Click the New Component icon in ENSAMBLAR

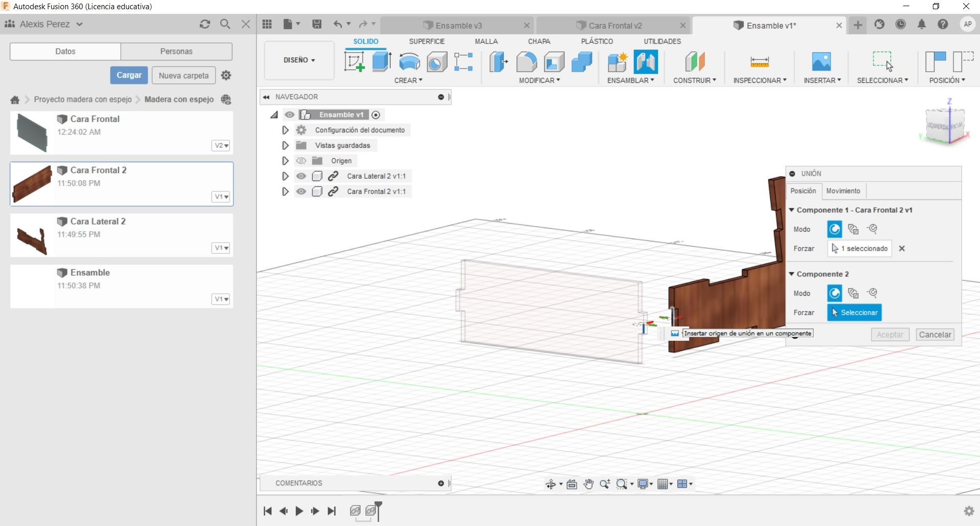click(617, 62)
